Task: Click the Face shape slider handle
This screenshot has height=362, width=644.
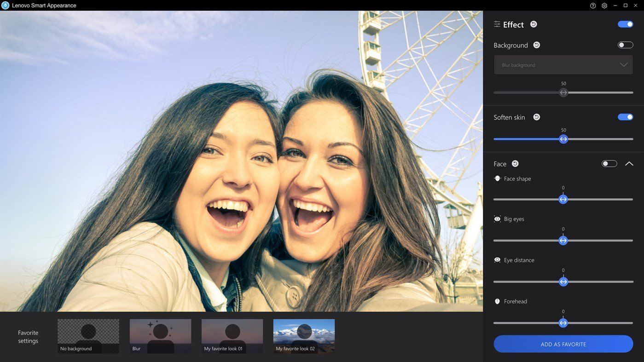Action: (563, 200)
